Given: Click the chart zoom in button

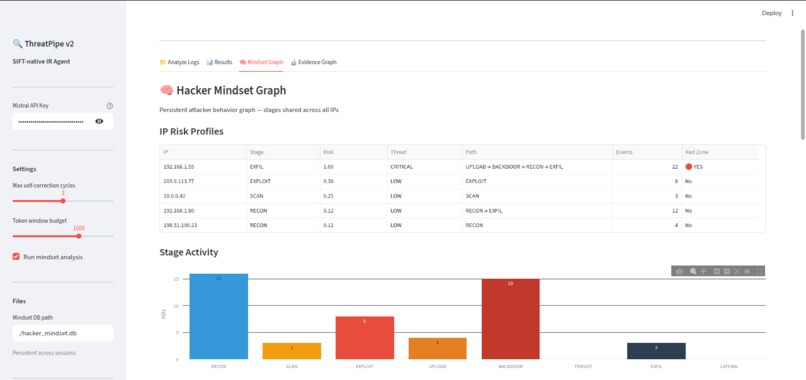Looking at the screenshot, I should coord(717,271).
